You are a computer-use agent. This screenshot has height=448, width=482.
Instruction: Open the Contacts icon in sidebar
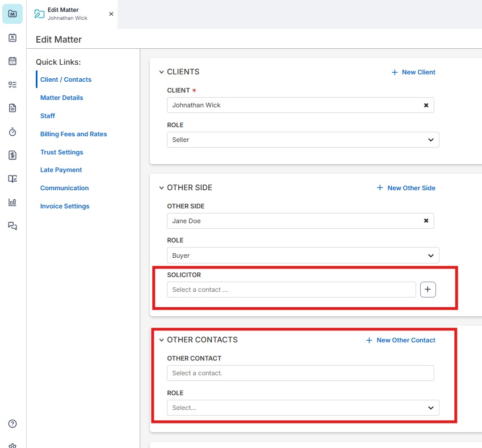point(12,37)
